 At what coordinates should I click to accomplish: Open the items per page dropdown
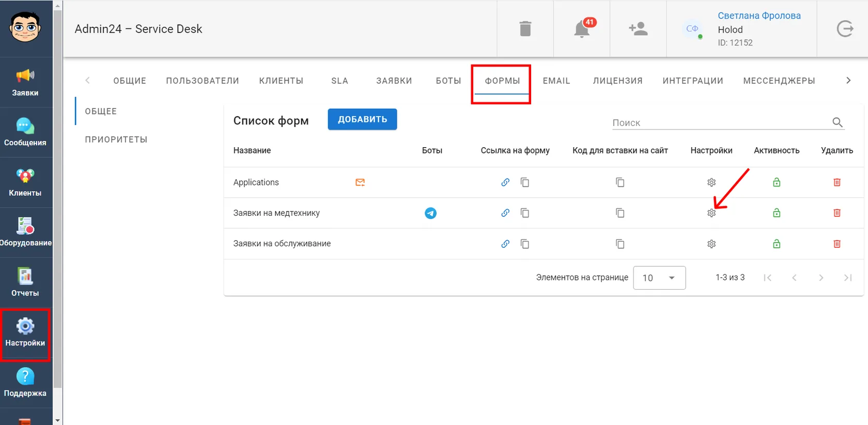click(659, 278)
